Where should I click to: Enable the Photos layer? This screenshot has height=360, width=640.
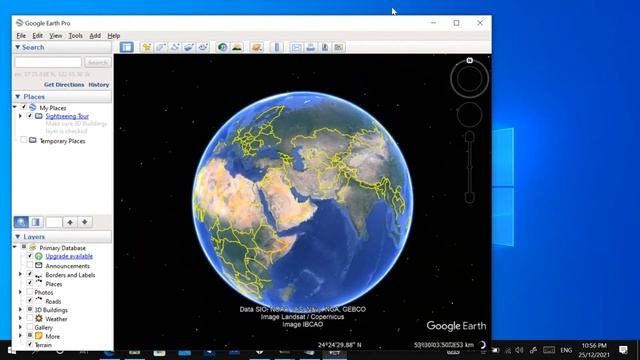(x=30, y=292)
